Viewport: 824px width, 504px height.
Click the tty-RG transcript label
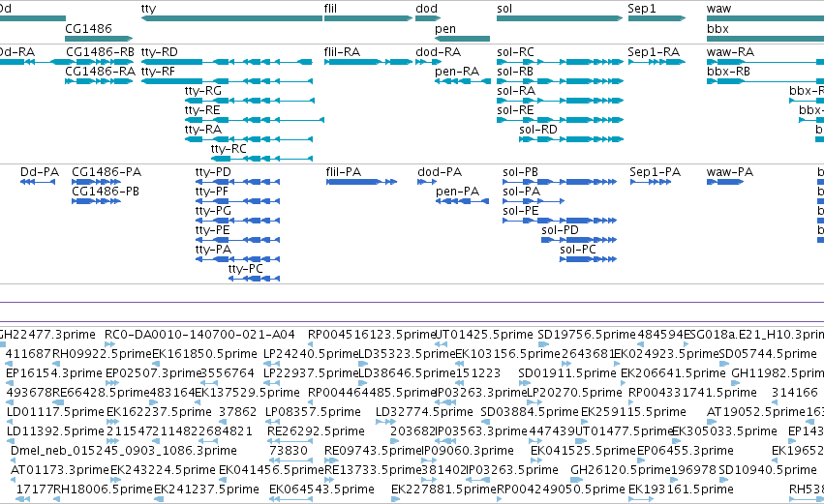tap(203, 91)
